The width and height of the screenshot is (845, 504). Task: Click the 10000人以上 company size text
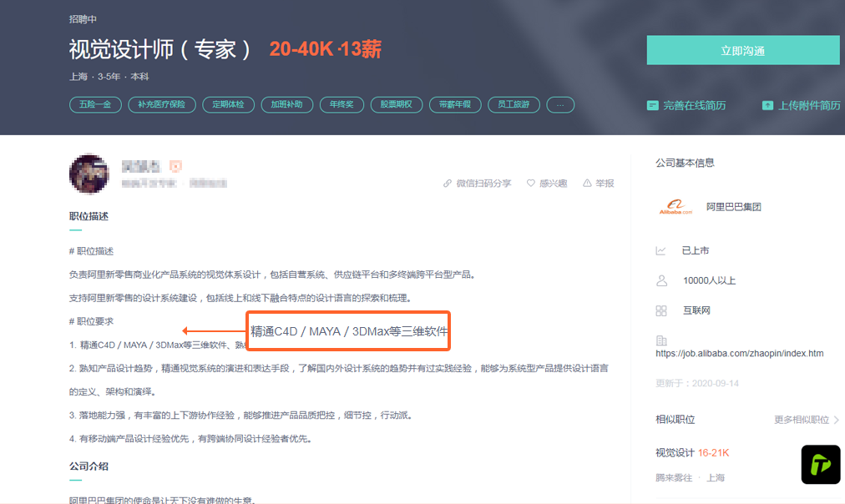(x=709, y=280)
